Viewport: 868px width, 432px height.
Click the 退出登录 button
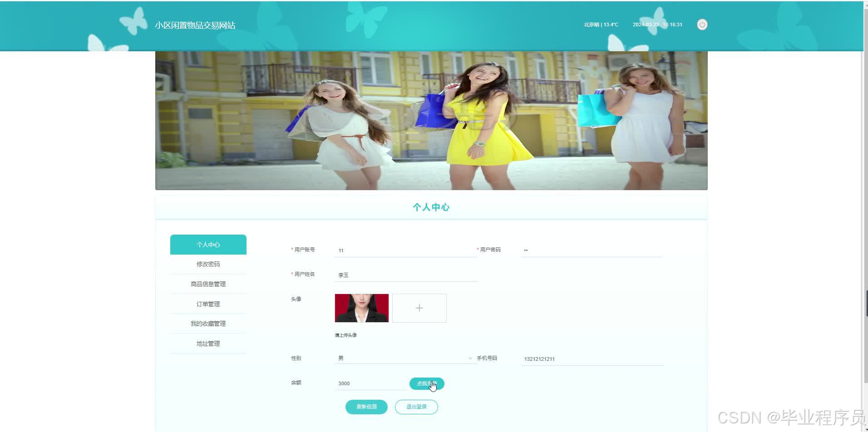[416, 407]
